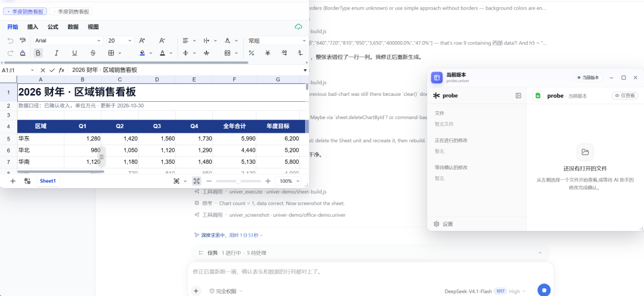Click the undo arrow in the spreadsheet toolbar
Screen dimensions: 644x296
[x=11, y=40]
